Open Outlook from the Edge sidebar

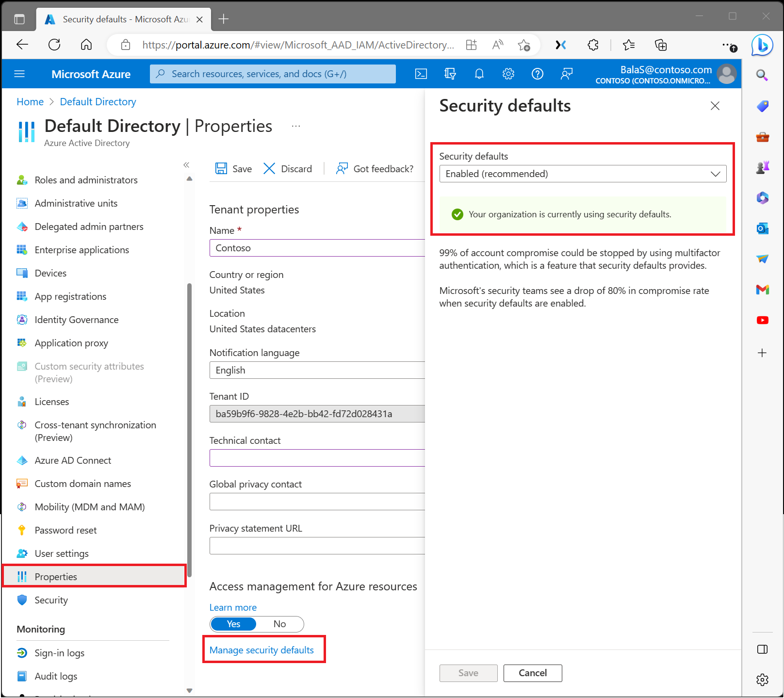[x=762, y=228]
